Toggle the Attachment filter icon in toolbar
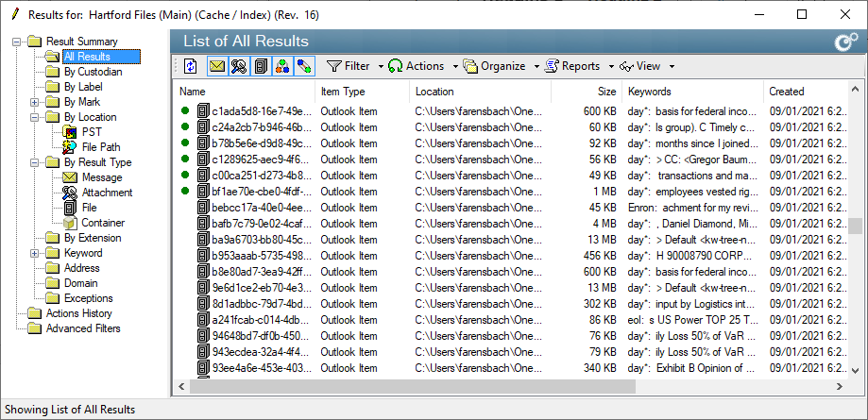 [239, 66]
